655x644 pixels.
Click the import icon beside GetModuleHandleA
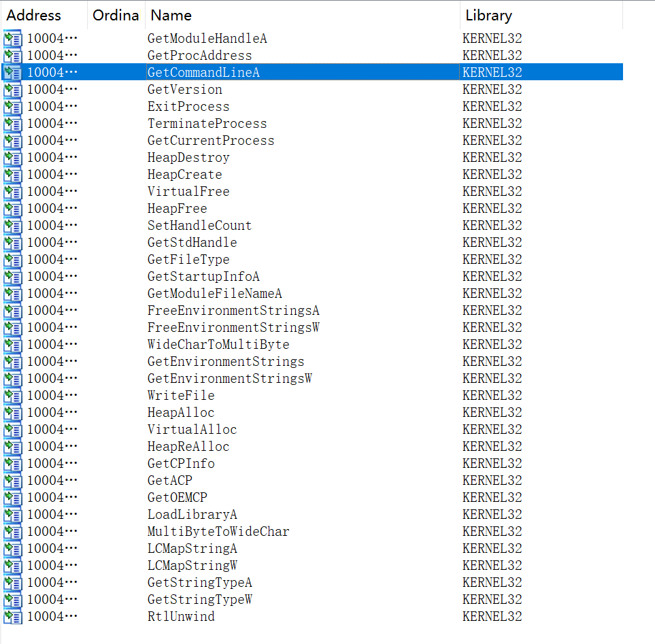(12, 39)
